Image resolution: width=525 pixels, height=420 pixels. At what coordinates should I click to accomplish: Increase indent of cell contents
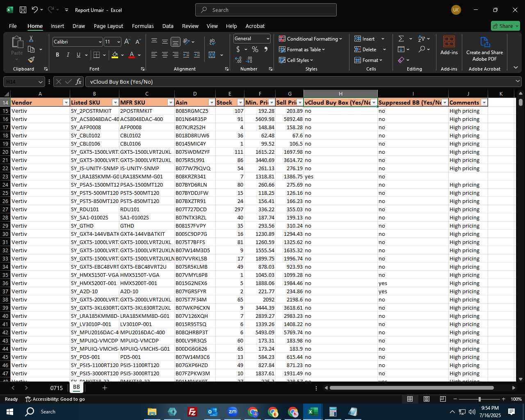tap(197, 55)
